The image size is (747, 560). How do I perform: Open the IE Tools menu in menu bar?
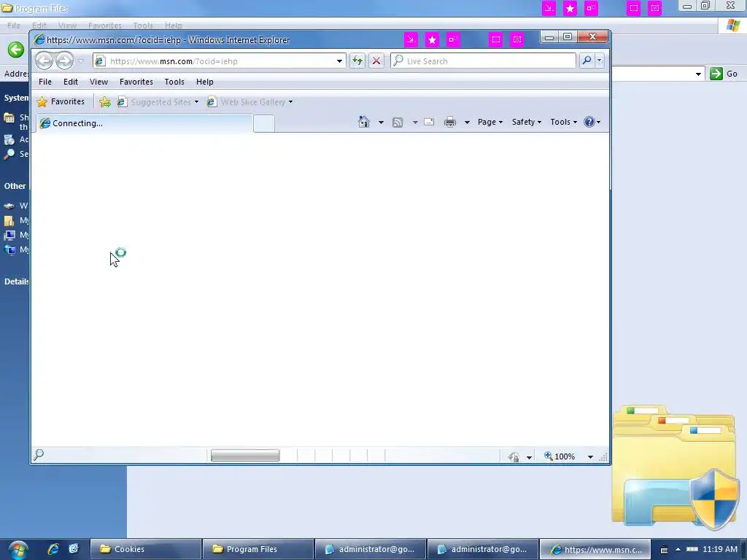point(174,82)
